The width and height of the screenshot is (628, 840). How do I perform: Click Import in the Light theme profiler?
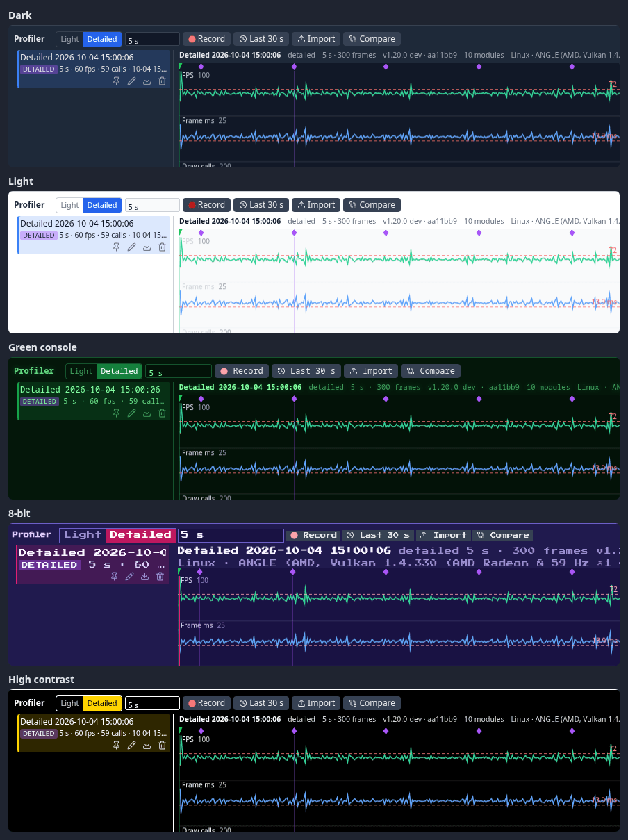point(316,205)
